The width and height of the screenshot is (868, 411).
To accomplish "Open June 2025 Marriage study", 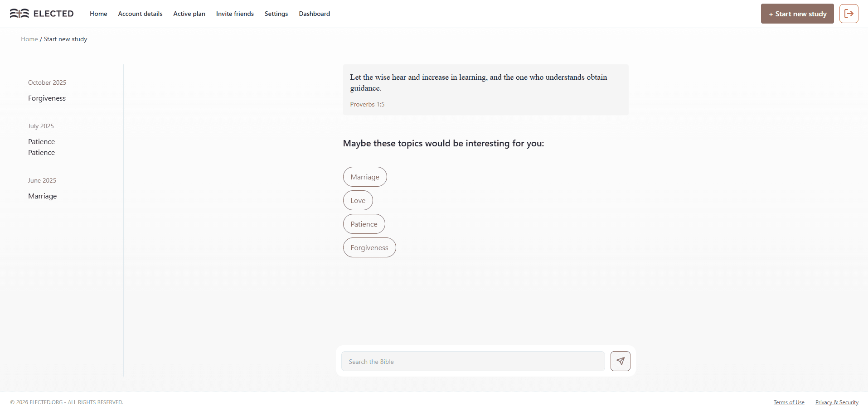I will [42, 196].
